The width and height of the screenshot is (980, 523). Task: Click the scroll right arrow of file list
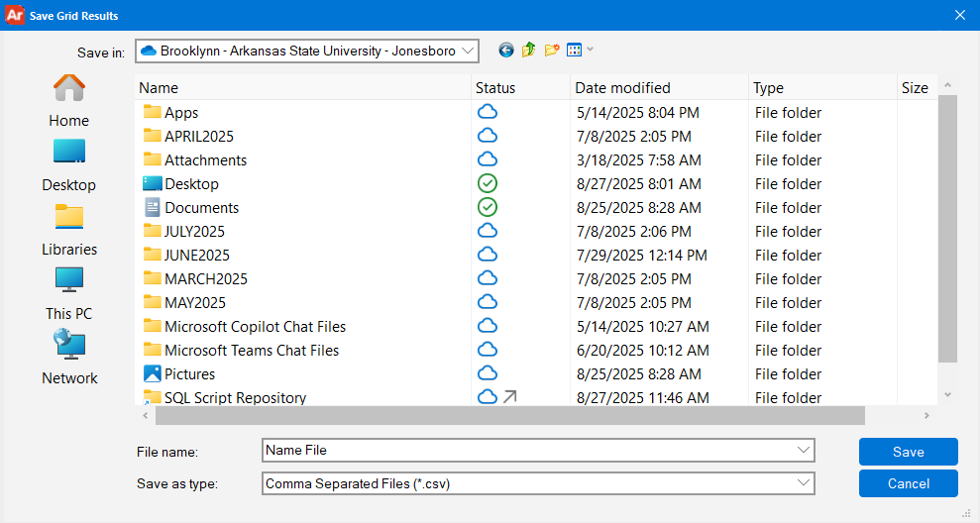(926, 415)
